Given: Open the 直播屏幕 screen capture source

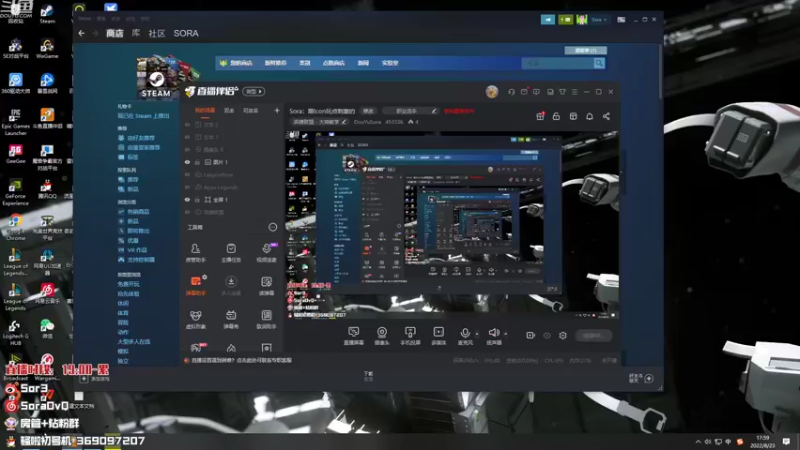Looking at the screenshot, I should pyautogui.click(x=353, y=336).
